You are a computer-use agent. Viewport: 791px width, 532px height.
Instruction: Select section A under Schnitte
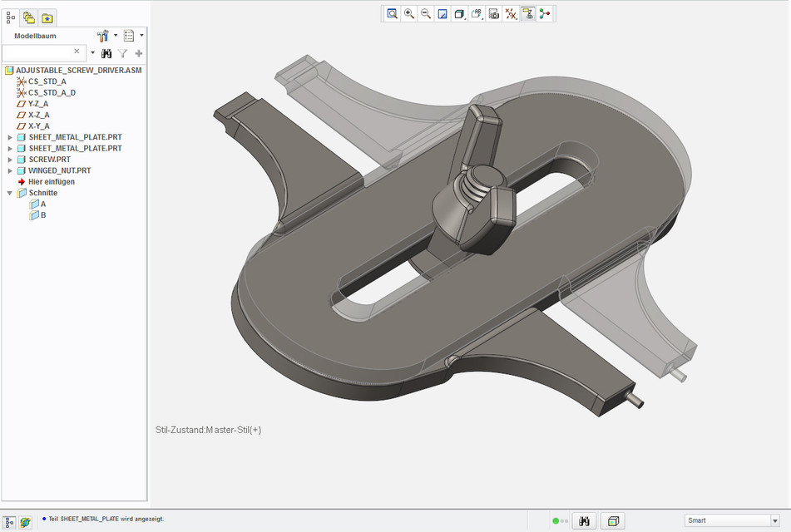tap(42, 204)
